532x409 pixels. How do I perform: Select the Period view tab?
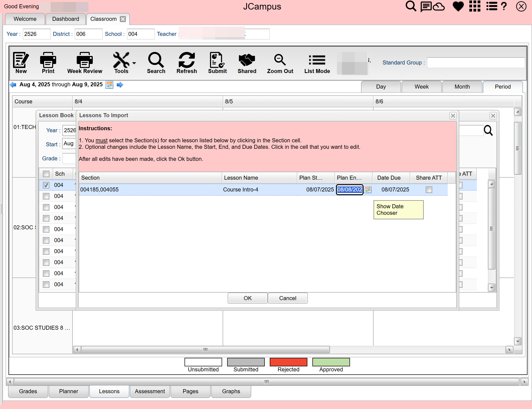point(503,87)
